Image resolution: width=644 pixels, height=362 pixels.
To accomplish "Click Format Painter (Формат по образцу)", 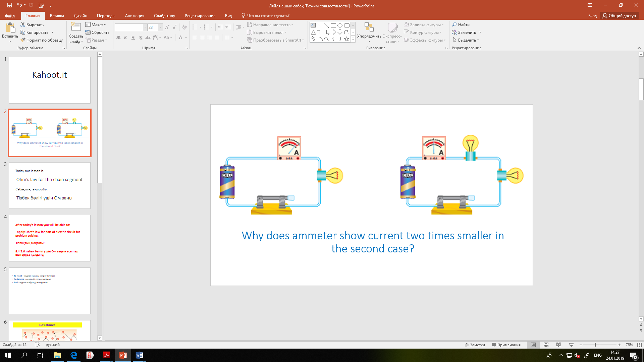I will click(x=41, y=40).
